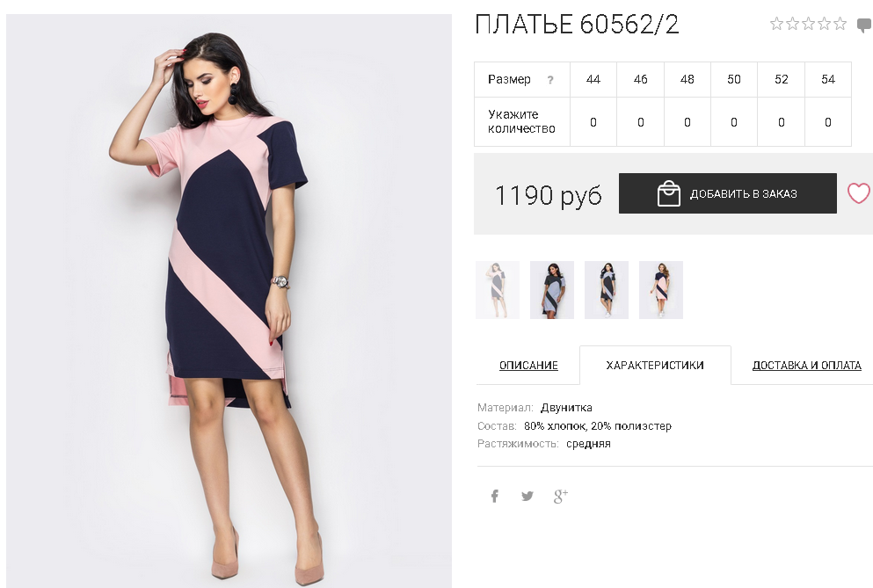The height and width of the screenshot is (588, 873).
Task: Rate the dress with the fifth star
Action: pos(840,24)
